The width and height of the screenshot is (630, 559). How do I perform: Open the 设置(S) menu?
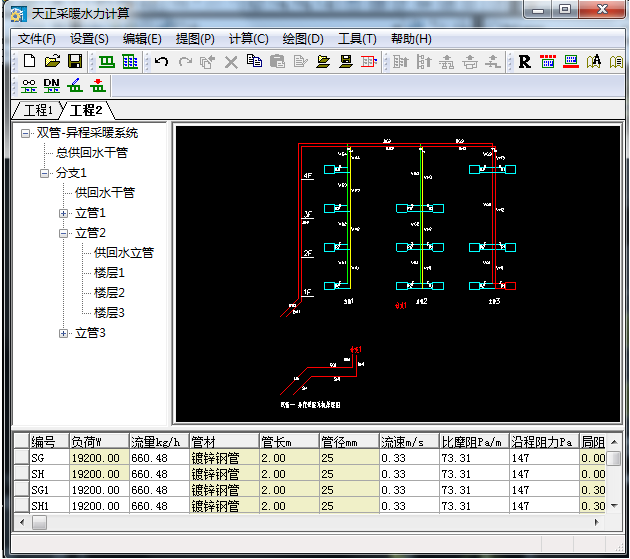(89, 39)
